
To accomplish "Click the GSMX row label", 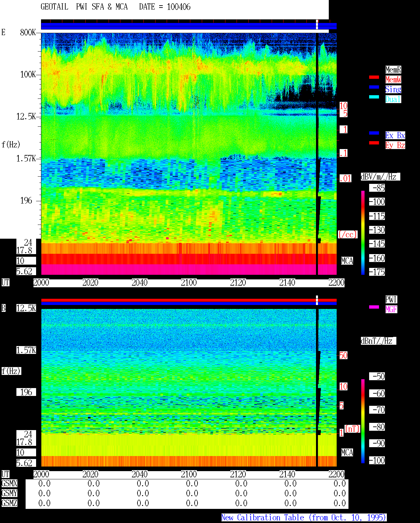I will pyautogui.click(x=10, y=484).
